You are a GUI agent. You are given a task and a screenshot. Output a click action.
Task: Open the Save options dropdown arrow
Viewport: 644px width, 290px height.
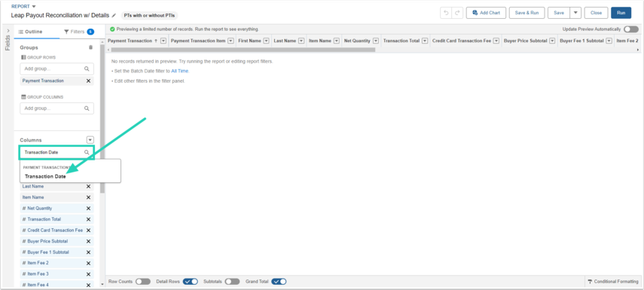[x=575, y=13]
